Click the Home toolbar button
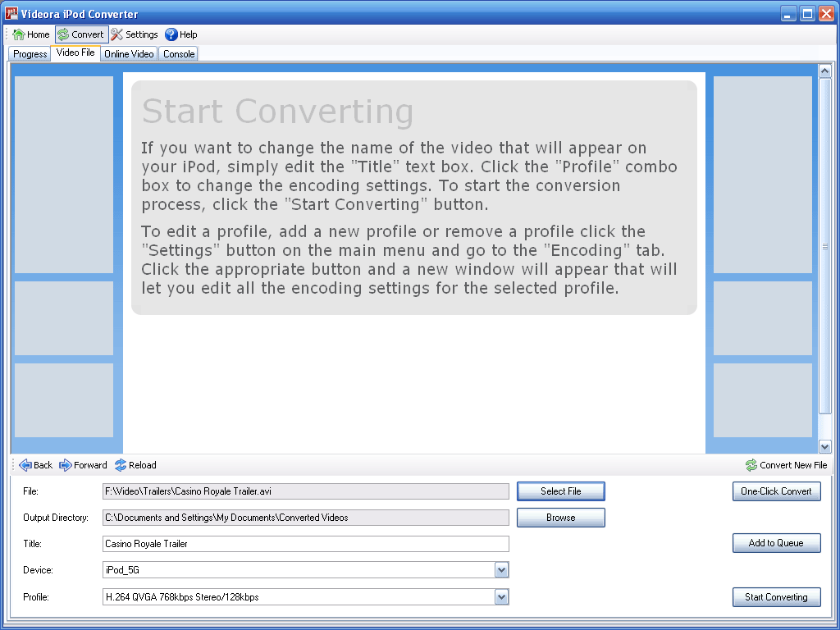 coord(31,34)
